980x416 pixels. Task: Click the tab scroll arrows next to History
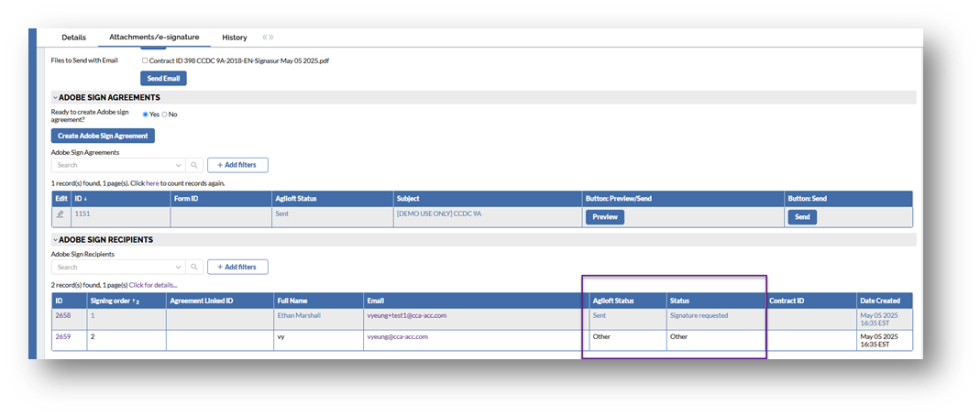(268, 38)
